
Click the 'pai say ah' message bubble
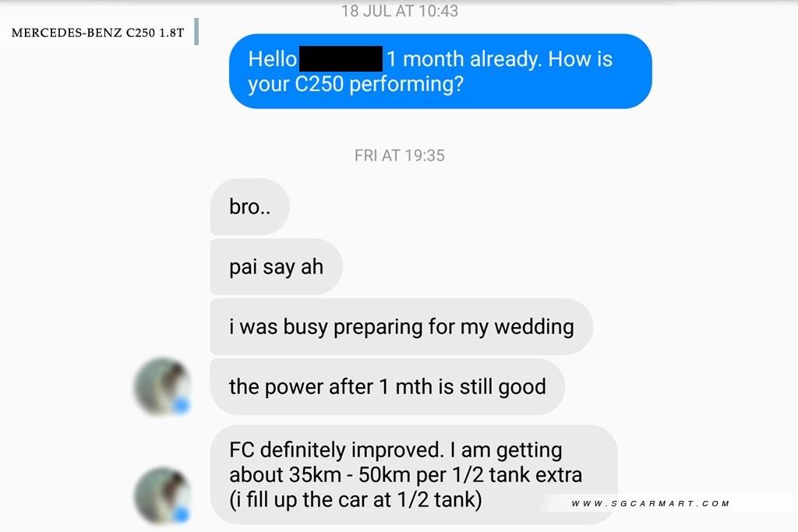[277, 267]
